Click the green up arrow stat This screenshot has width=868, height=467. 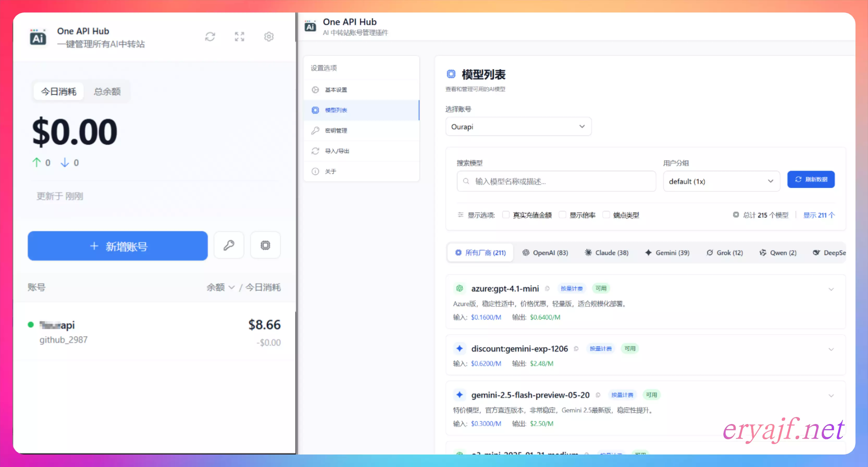click(36, 163)
